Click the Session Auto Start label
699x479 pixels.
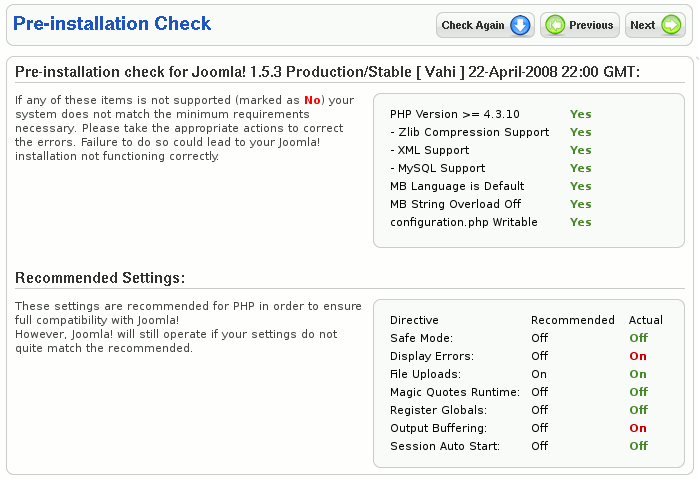pyautogui.click(x=445, y=446)
